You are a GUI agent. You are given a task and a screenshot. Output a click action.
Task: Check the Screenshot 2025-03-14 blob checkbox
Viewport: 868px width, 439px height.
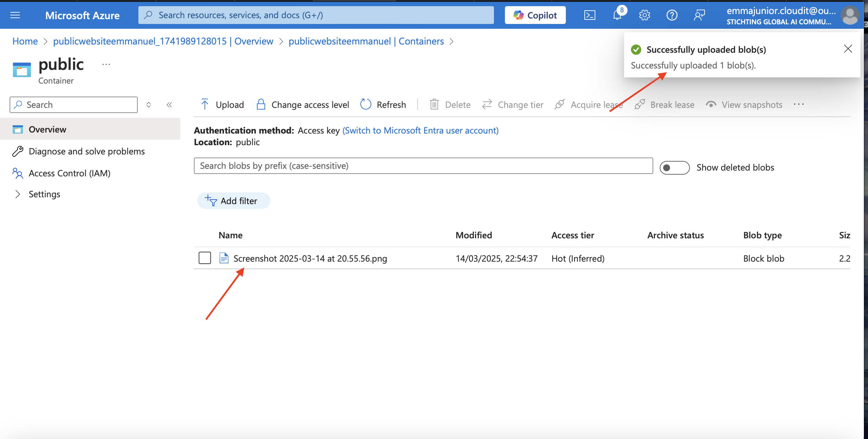[x=205, y=258]
